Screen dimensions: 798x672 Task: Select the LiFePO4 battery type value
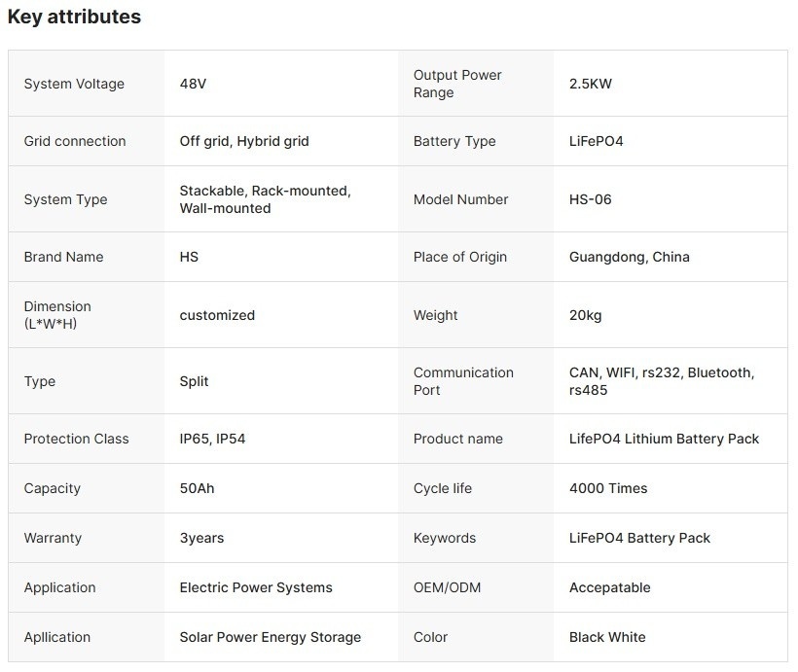click(596, 141)
